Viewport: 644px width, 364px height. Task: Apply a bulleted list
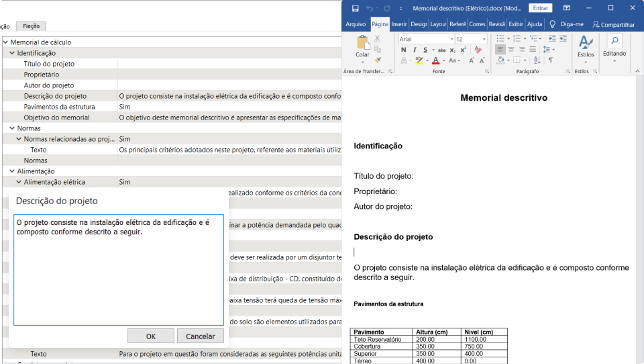(500, 39)
